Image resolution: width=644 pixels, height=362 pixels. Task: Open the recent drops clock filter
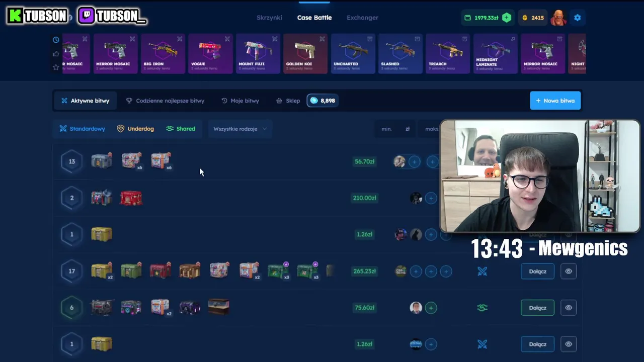click(x=56, y=40)
